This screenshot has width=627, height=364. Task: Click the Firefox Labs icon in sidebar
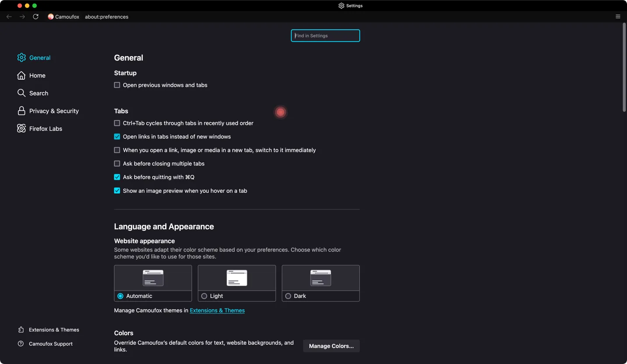21,128
